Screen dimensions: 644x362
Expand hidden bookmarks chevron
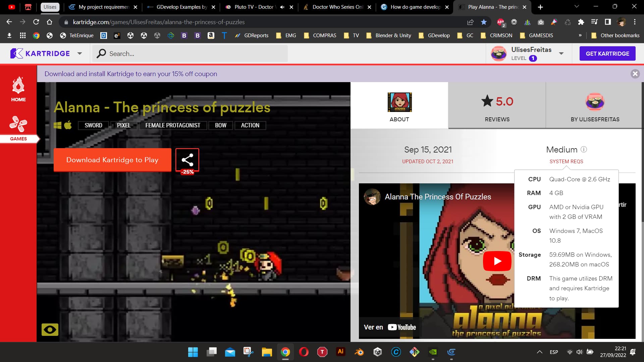coord(580,36)
